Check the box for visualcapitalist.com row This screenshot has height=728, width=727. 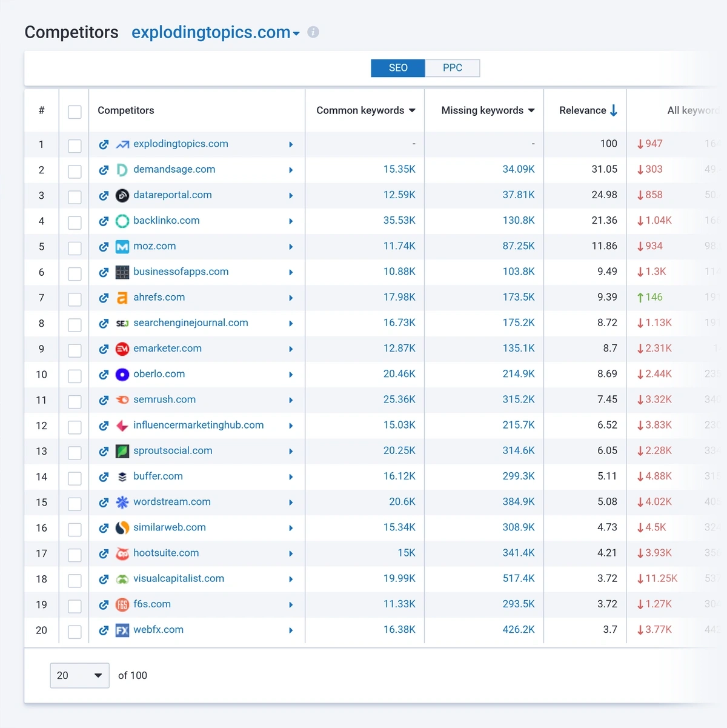tap(75, 581)
